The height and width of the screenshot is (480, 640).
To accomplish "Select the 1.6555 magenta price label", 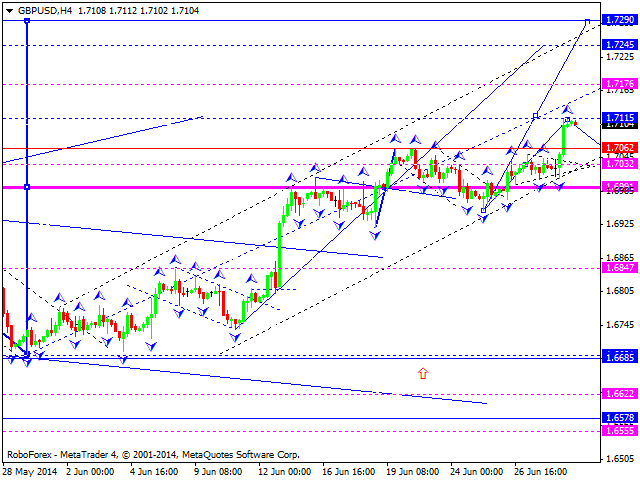I will coord(620,429).
